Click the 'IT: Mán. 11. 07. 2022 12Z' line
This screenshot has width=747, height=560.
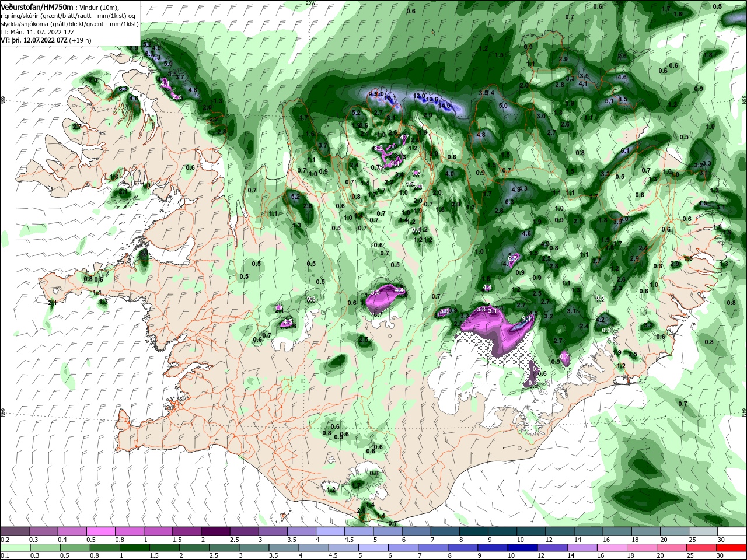pos(39,32)
